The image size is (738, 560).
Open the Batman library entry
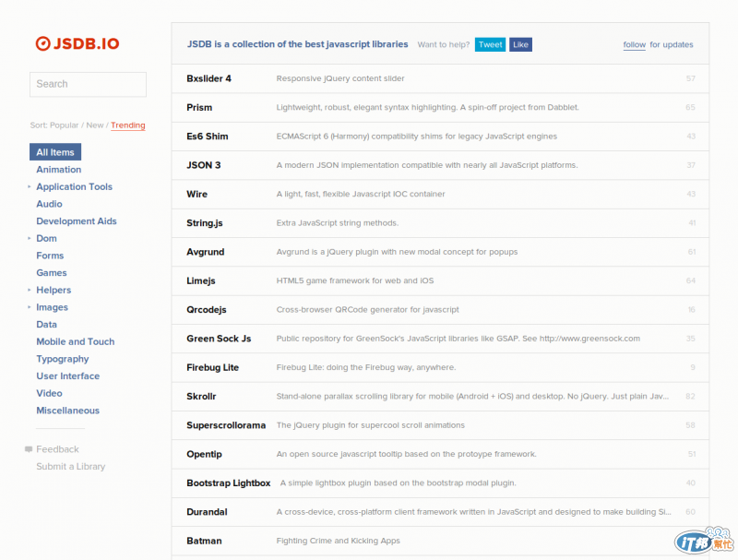pyautogui.click(x=440, y=542)
